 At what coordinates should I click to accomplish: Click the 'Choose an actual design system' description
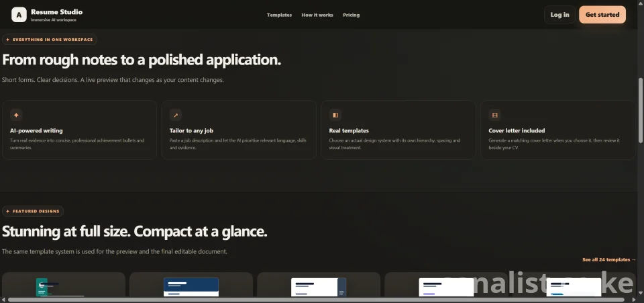pos(394,144)
